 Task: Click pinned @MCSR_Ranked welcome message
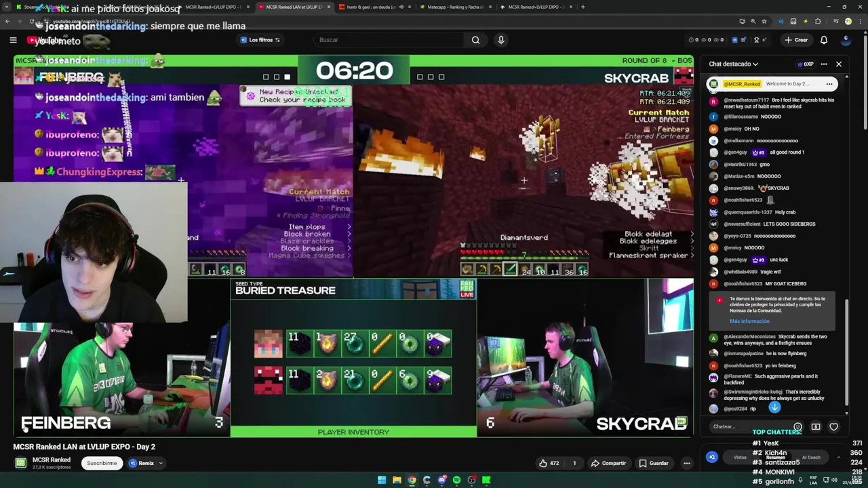(x=772, y=84)
